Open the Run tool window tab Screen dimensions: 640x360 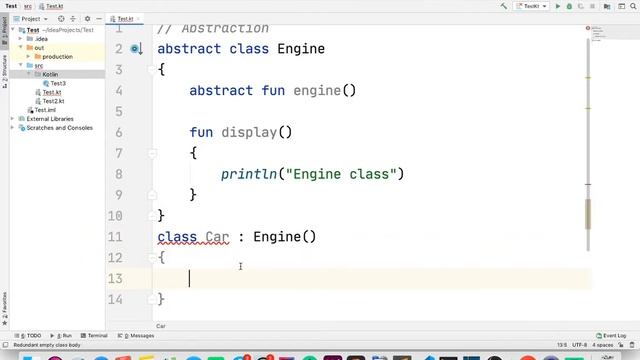(x=61, y=336)
